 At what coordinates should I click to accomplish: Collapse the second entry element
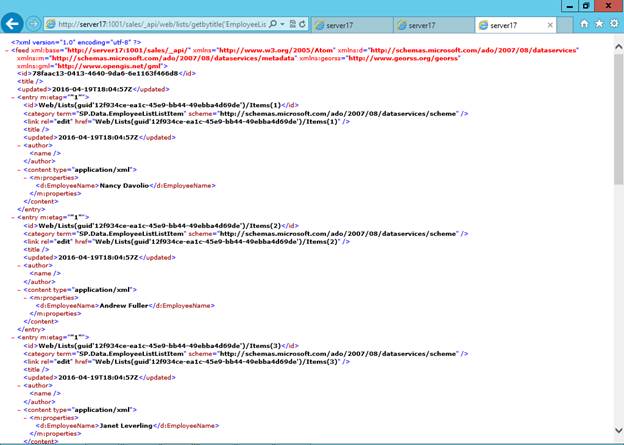[13, 218]
